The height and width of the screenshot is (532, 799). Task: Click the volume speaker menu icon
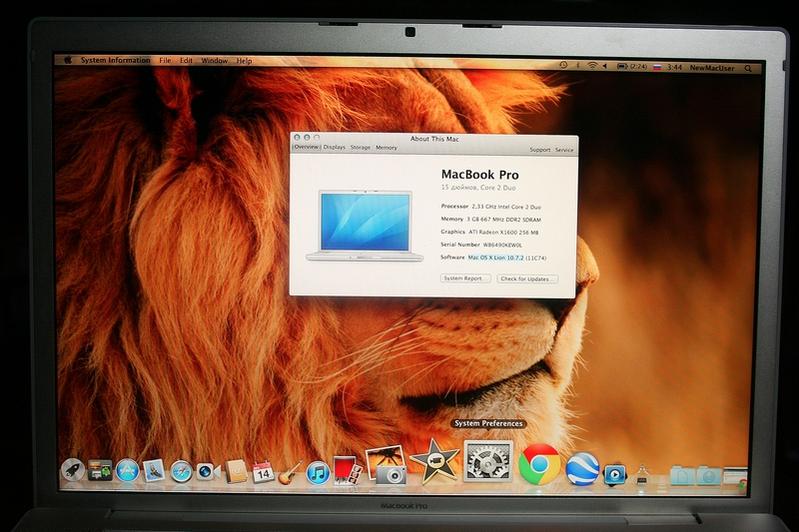(x=605, y=66)
